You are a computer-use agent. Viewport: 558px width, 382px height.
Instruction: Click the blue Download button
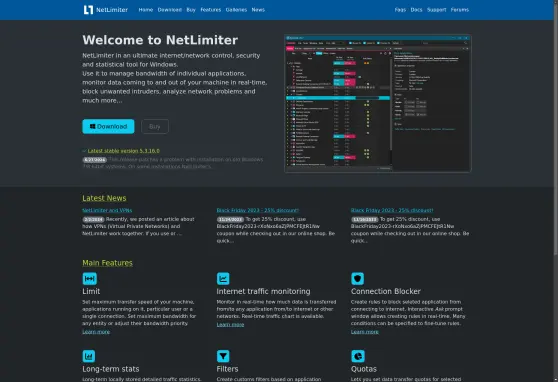coord(109,126)
